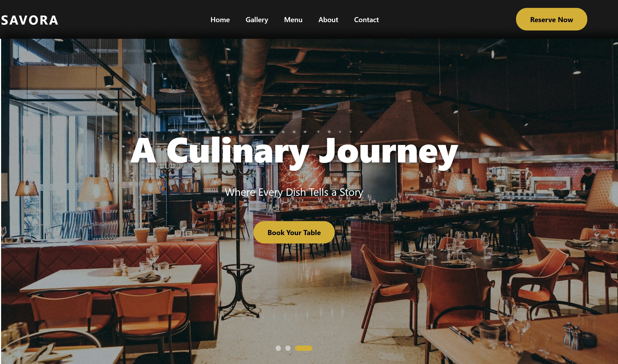Select the About nav link
Screen dimensions: 618x364
(328, 20)
